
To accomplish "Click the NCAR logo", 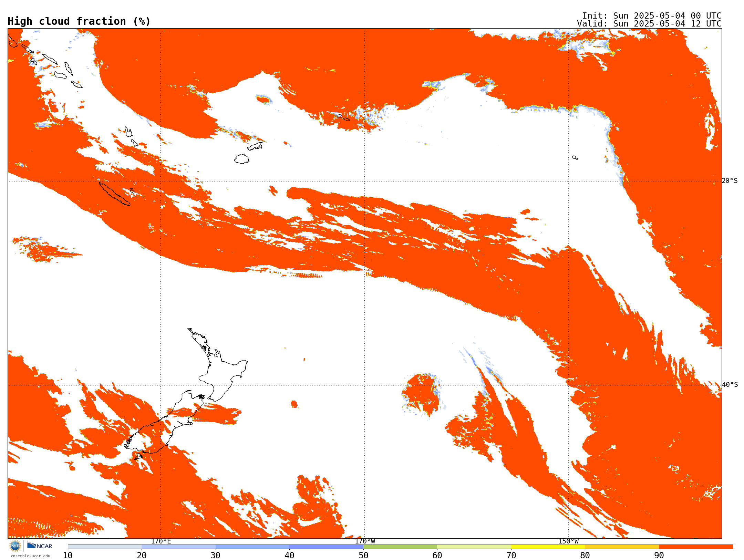I will [40, 546].
